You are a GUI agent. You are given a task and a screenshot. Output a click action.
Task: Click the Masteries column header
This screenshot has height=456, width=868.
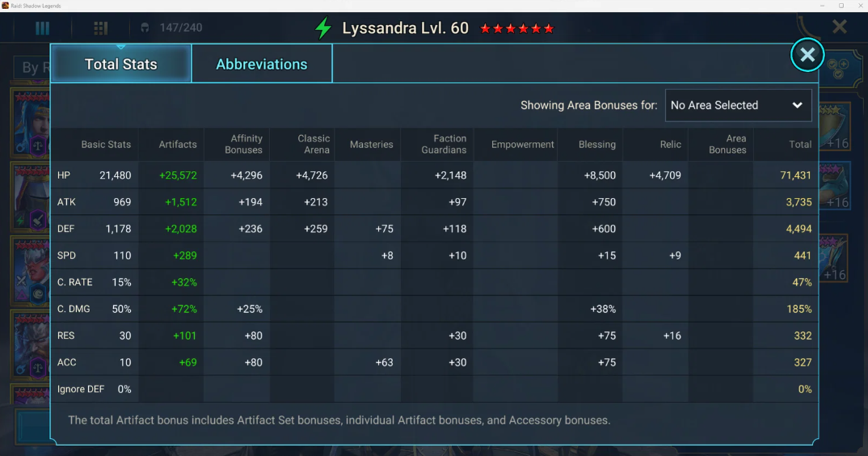[372, 145]
